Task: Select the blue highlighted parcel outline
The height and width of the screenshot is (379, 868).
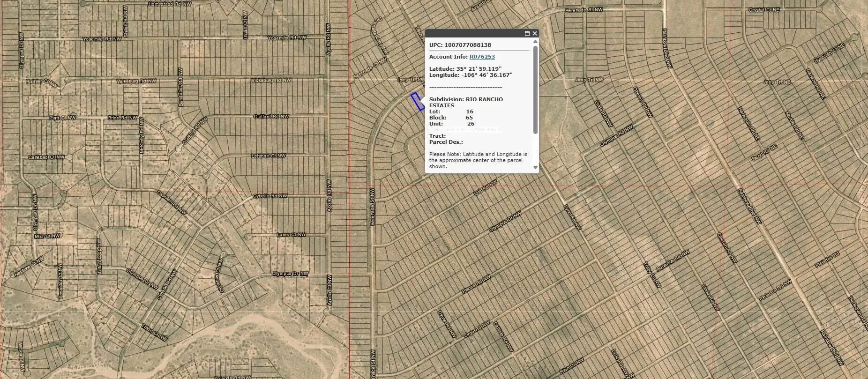Action: tap(418, 102)
